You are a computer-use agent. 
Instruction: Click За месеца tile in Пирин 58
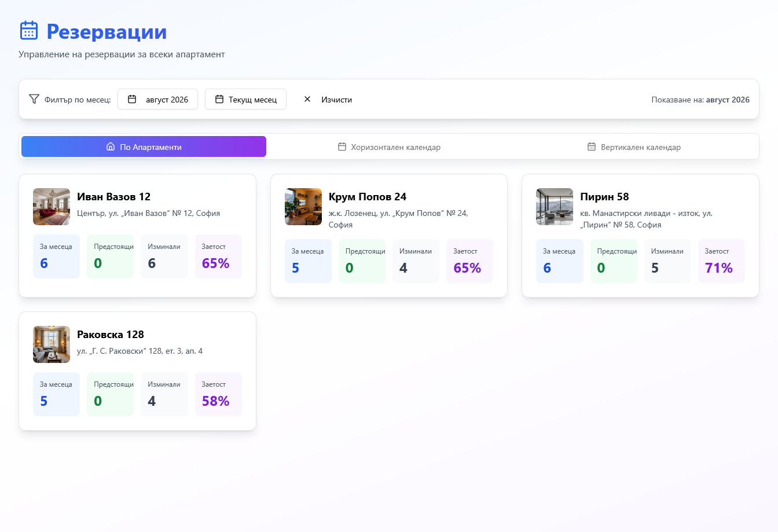point(560,261)
